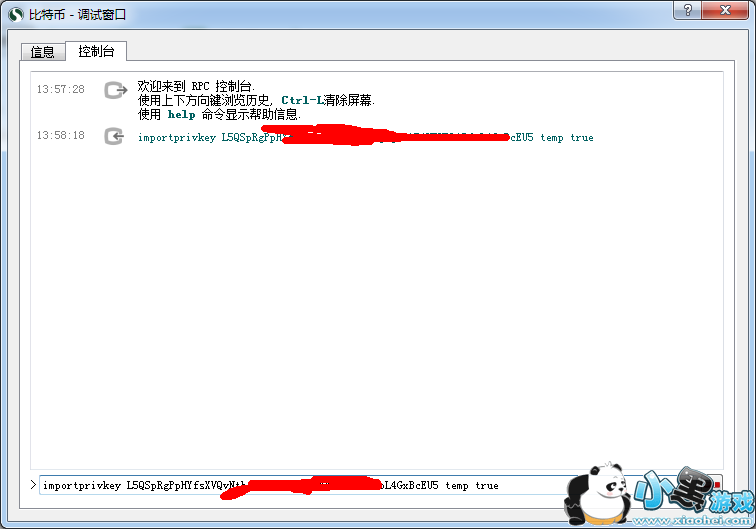
Task: Select the 控制台 tab
Action: click(x=96, y=51)
